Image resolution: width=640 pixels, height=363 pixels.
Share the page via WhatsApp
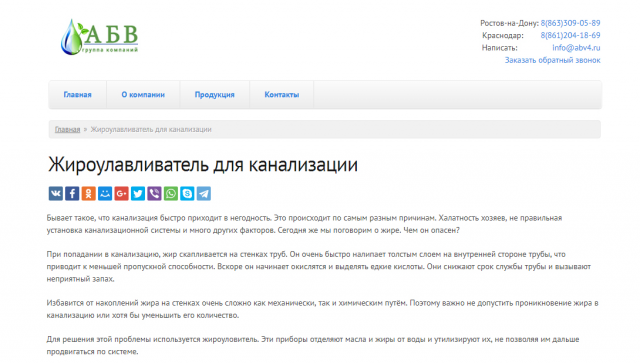(x=171, y=194)
